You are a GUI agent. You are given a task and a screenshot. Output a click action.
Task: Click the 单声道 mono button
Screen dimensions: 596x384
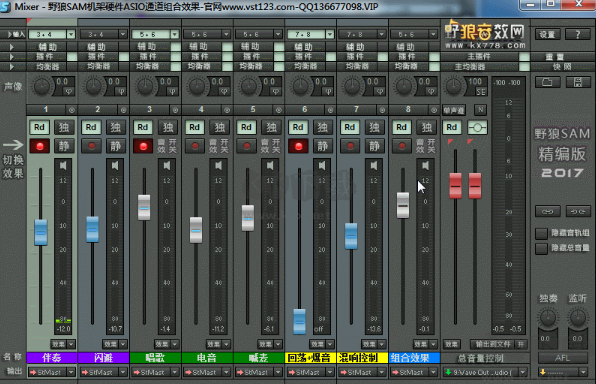454,110
